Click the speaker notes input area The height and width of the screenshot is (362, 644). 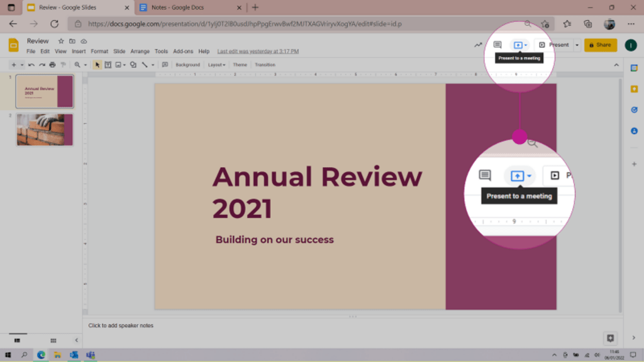(252, 326)
